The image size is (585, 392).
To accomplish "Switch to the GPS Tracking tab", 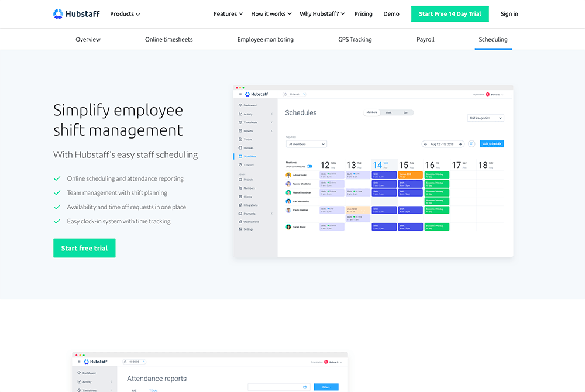I will pyautogui.click(x=355, y=39).
